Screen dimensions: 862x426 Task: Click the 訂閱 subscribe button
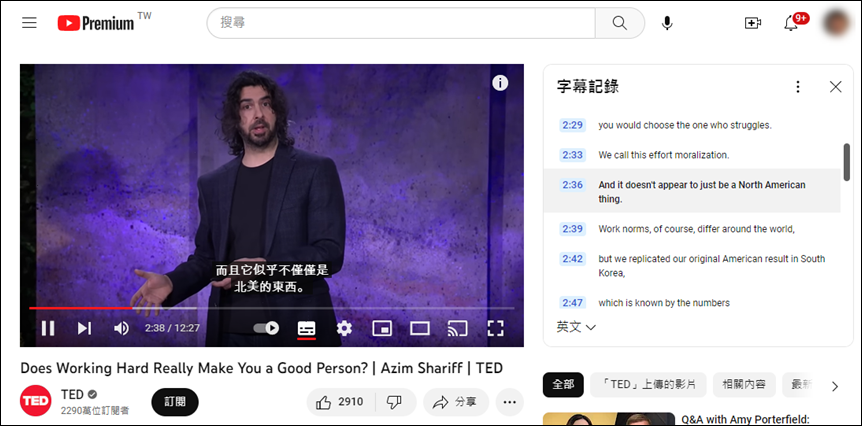coord(175,402)
